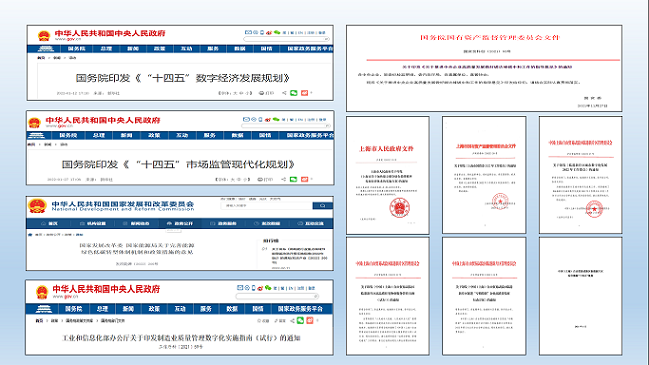Open the 上海市国有资产监督管理委员会文件 document thumbnail
The width and height of the screenshot is (649, 365).
pyautogui.click(x=484, y=175)
